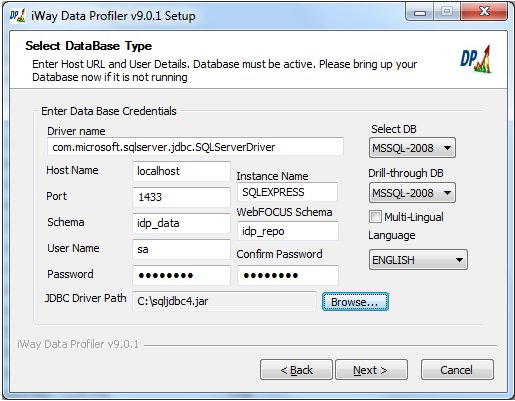Click the Host Name field containing localhost
The width and height of the screenshot is (515, 401).
(x=181, y=171)
